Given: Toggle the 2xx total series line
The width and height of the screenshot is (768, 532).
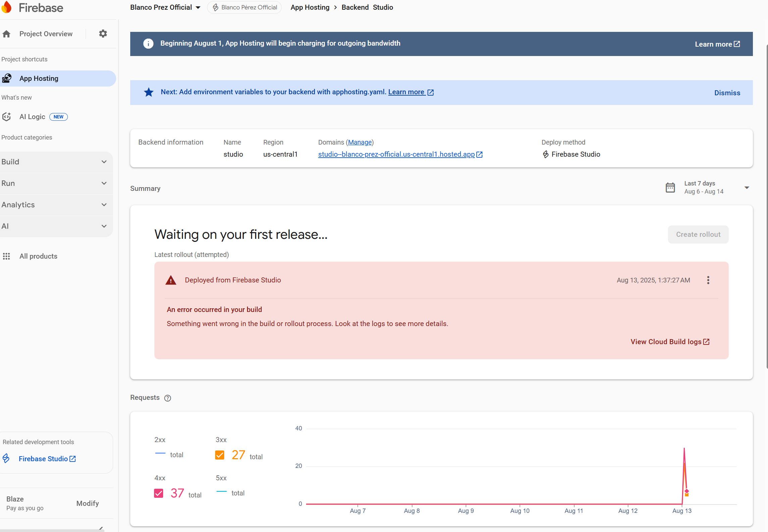Looking at the screenshot, I should click(160, 453).
